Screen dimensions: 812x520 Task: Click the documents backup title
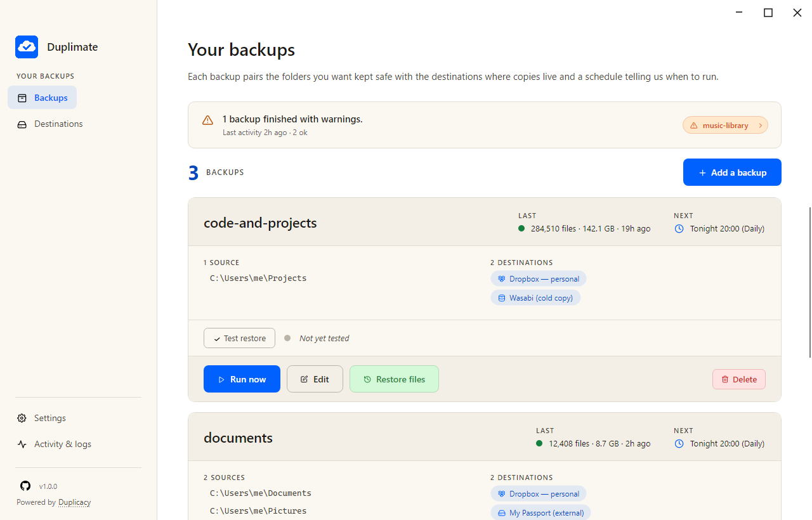pyautogui.click(x=238, y=438)
